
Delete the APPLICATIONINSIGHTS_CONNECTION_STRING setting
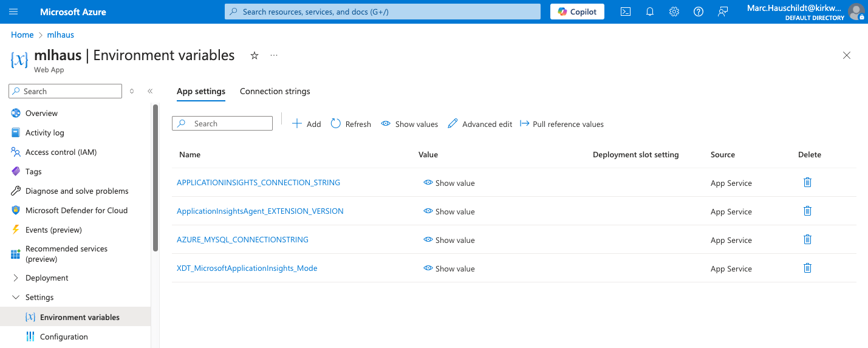[x=807, y=182]
